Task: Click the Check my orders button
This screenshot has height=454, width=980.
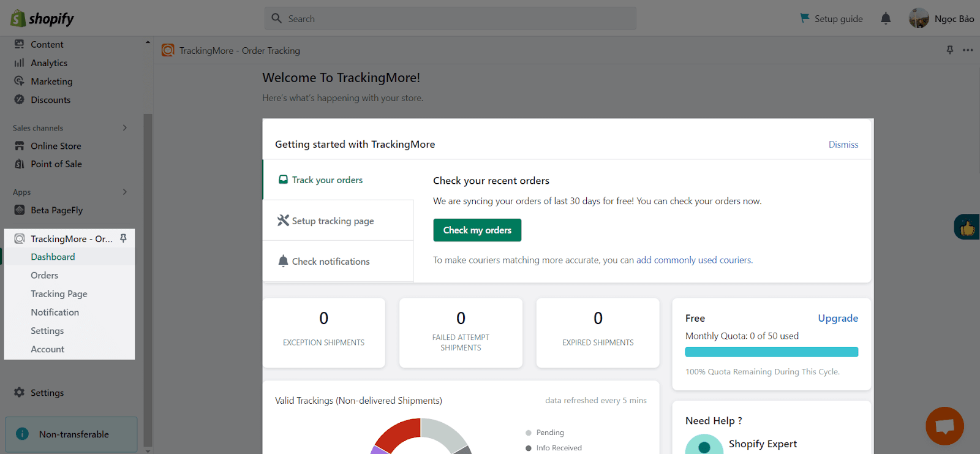Action: coord(477,230)
